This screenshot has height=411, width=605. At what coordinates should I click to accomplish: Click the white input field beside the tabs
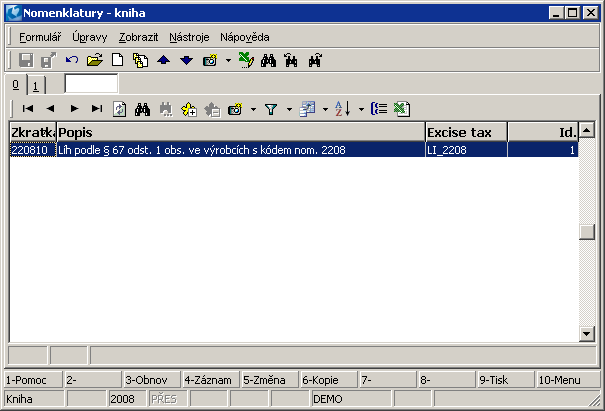[x=91, y=83]
